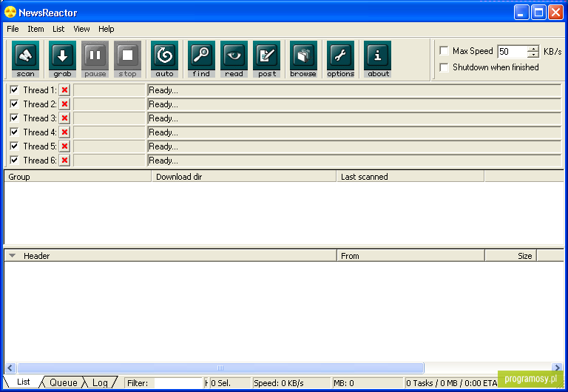568x392 pixels.
Task: Click the 0 Tasks status entry
Action: 451,383
